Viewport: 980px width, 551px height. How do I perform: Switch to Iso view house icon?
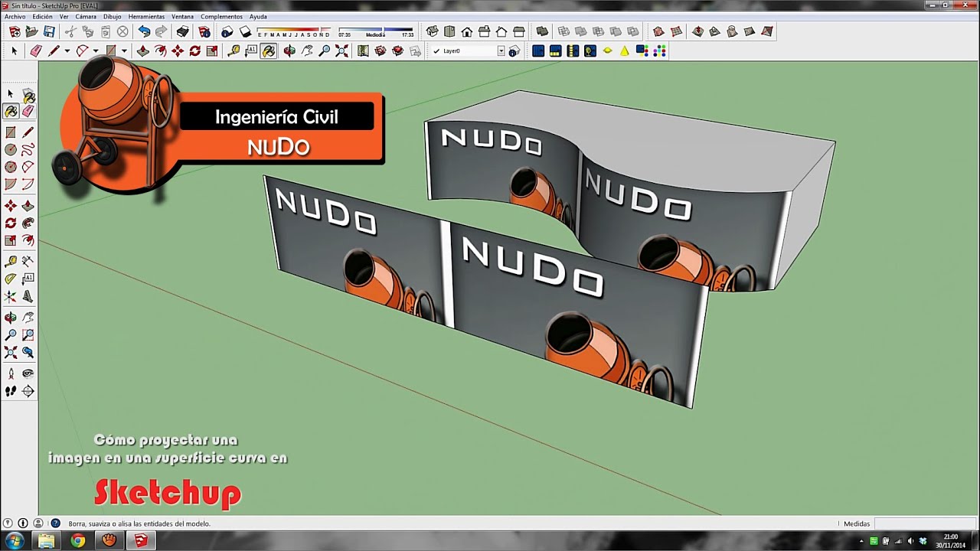(432, 31)
